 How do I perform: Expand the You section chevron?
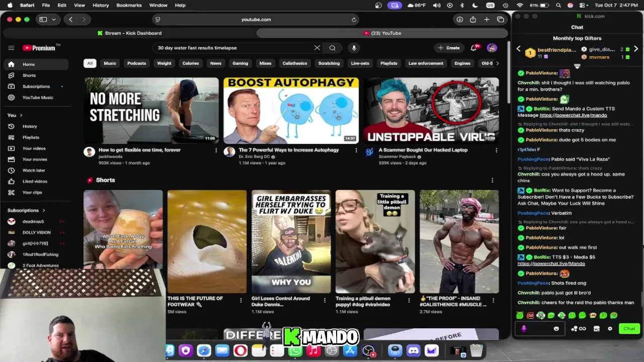point(21,115)
